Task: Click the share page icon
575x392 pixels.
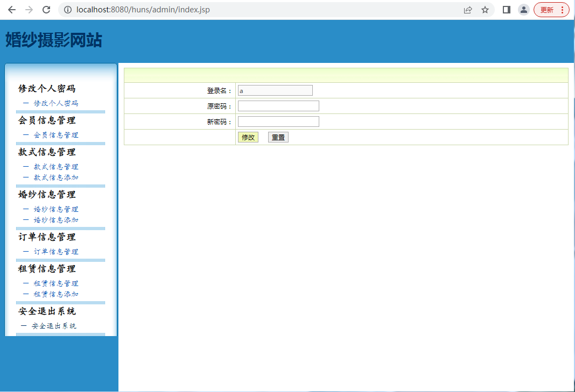Action: coord(468,10)
